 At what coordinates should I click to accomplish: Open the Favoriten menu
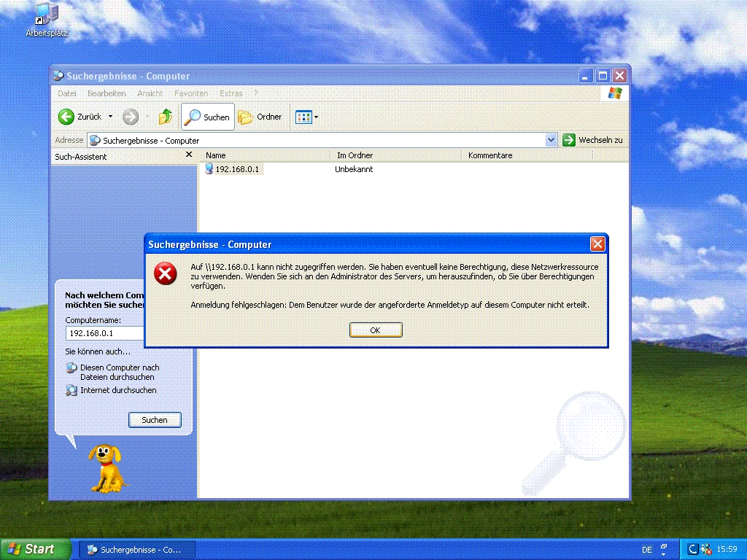tap(191, 93)
